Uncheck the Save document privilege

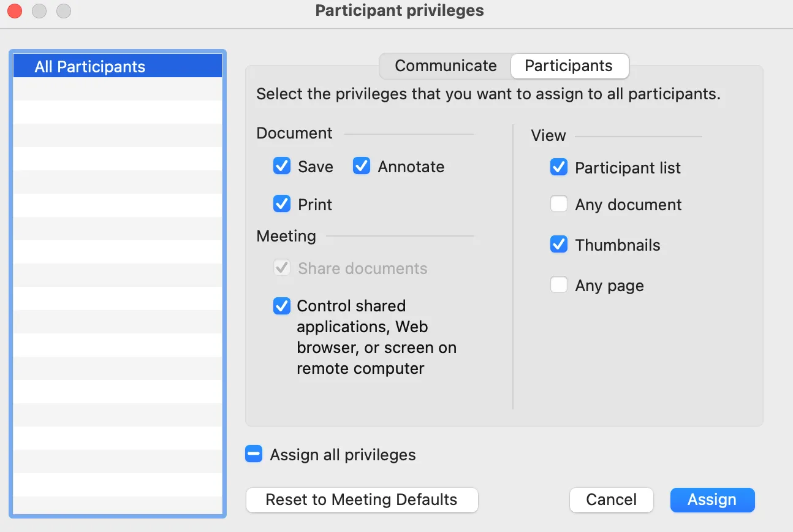tap(282, 166)
